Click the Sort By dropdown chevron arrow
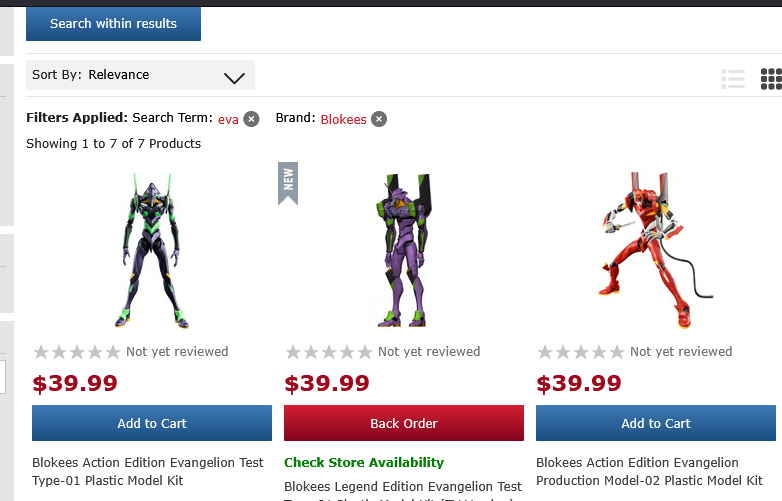This screenshot has height=501, width=782. [234, 78]
